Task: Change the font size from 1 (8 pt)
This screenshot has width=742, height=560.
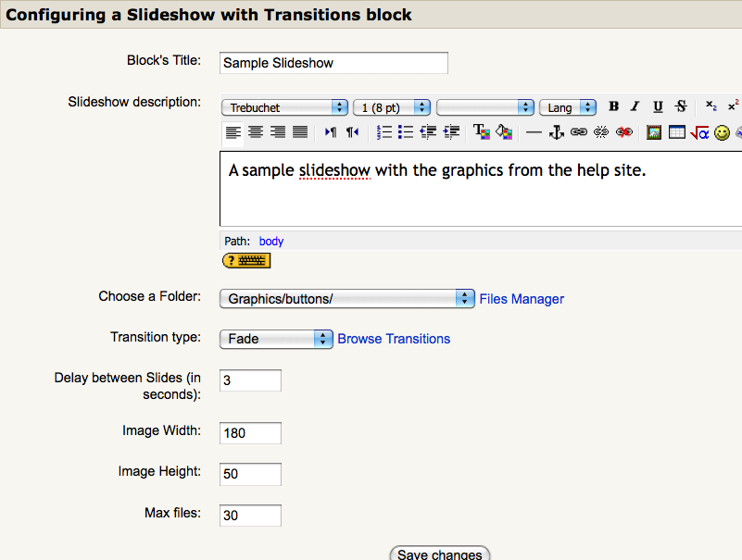Action: click(x=389, y=106)
